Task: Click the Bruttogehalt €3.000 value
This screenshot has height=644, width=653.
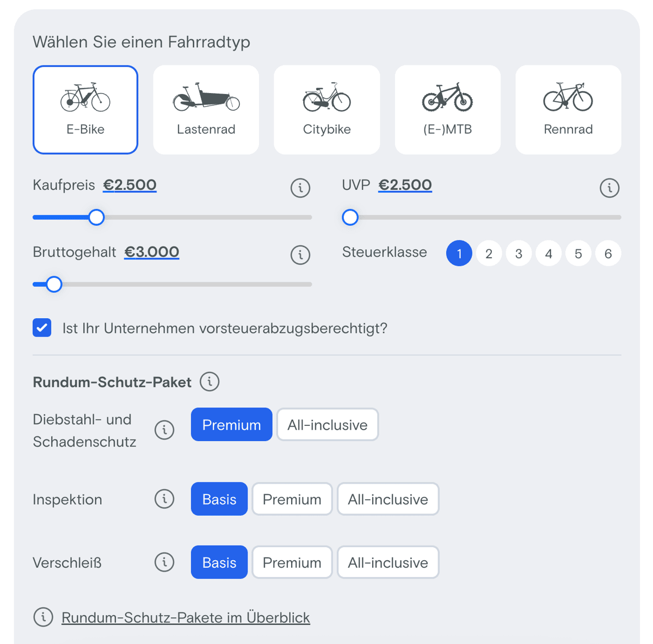Action: (152, 252)
